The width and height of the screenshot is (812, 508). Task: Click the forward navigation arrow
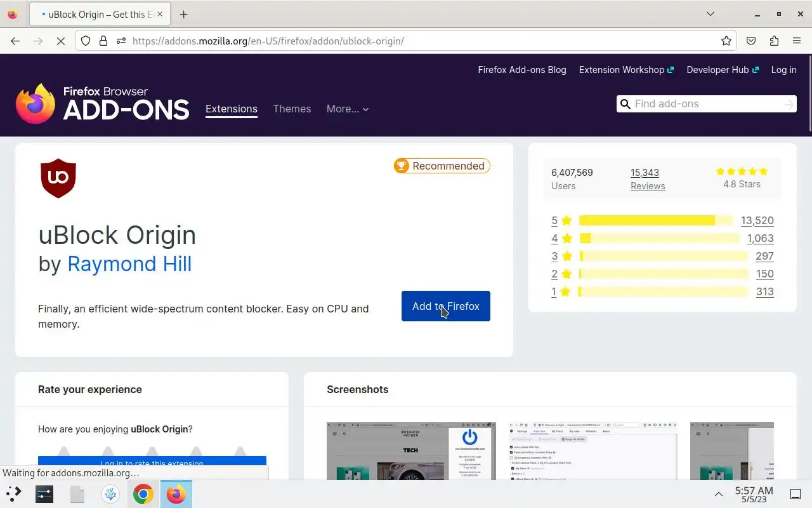click(x=38, y=41)
